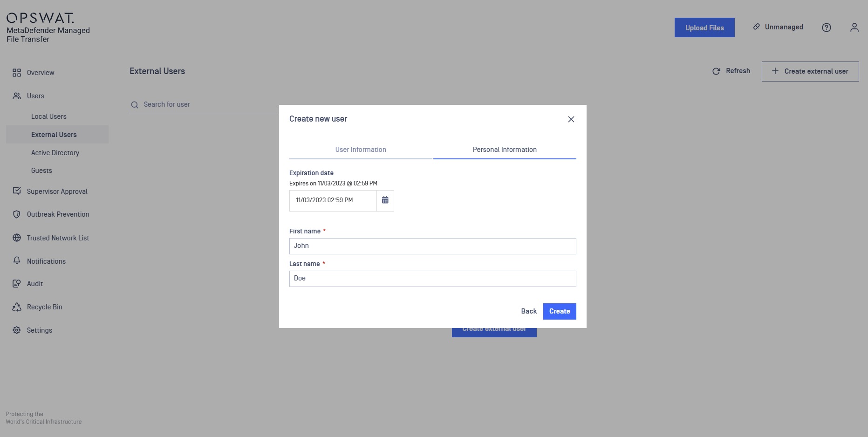Click the Recycle Bin icon
Screen dimensions: 868x437
pos(17,307)
